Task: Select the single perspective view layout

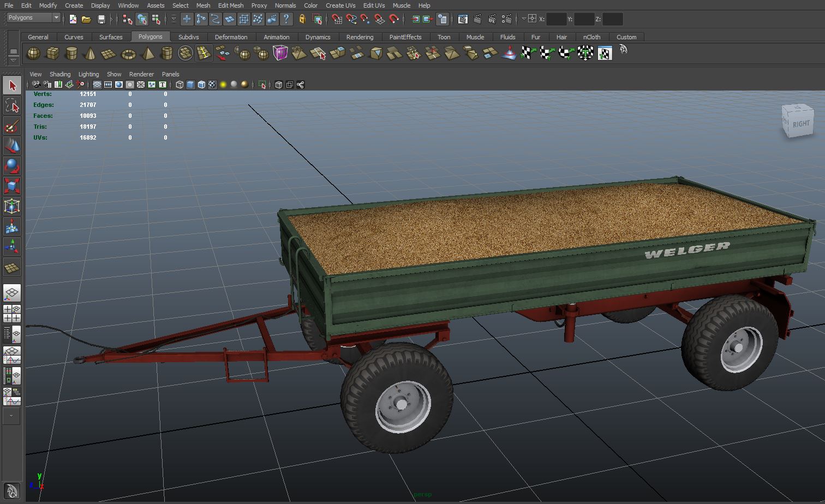Action: (x=12, y=293)
